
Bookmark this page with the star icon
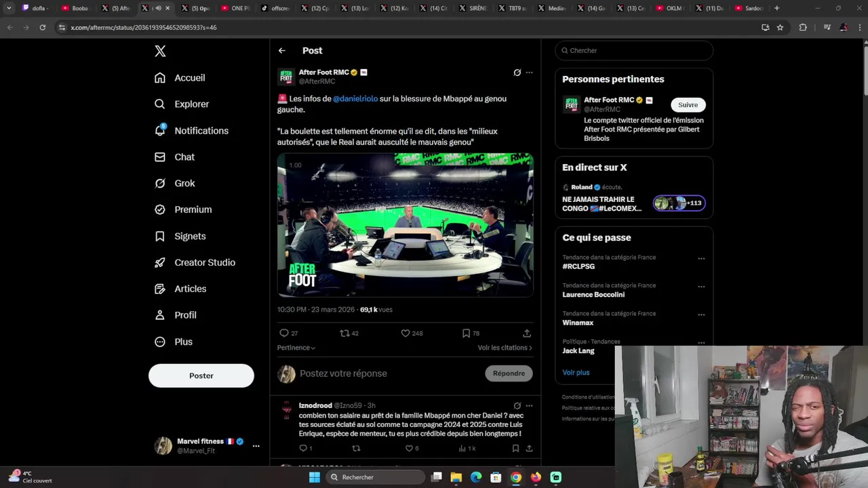coord(780,27)
